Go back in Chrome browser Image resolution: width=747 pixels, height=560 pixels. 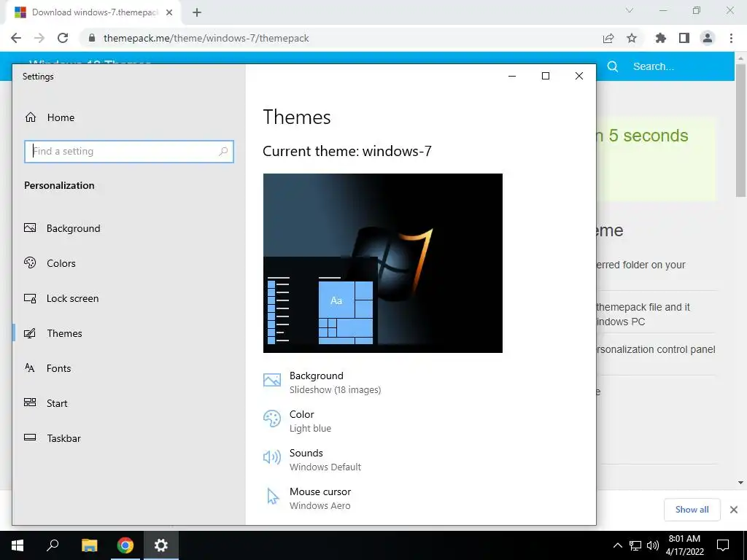coord(16,38)
